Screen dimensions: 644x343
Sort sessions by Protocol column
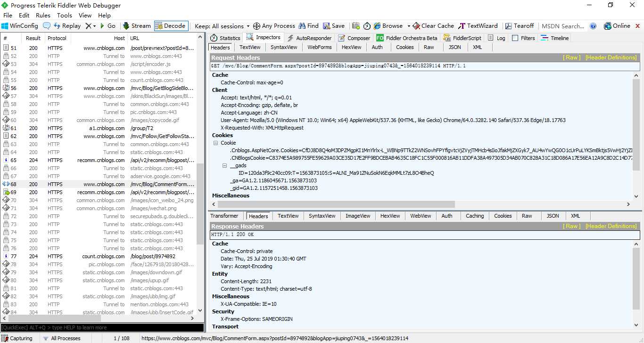tap(57, 38)
